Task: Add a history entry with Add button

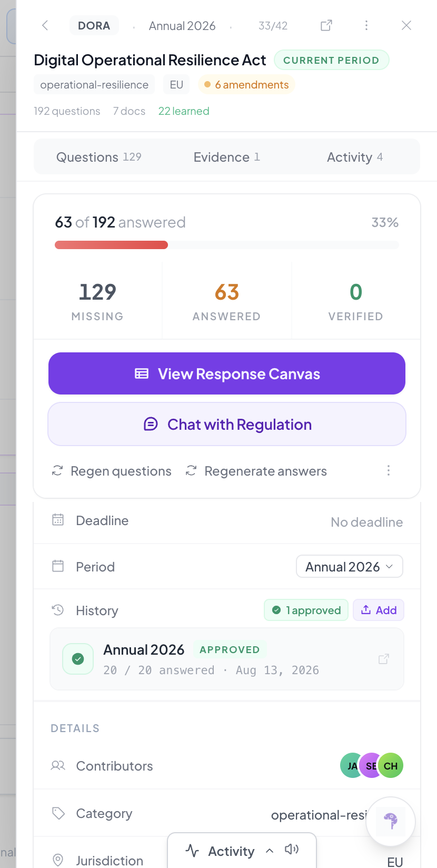Action: tap(379, 610)
